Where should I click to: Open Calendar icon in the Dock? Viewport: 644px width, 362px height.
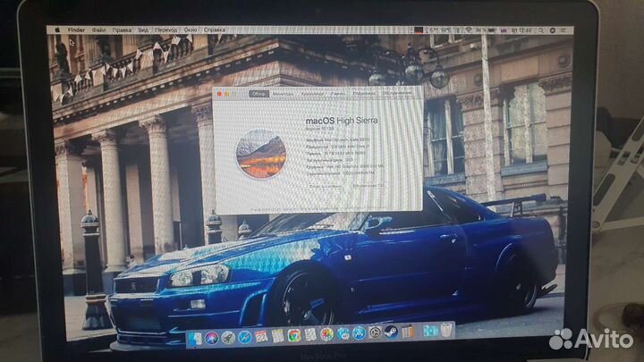[261, 337]
